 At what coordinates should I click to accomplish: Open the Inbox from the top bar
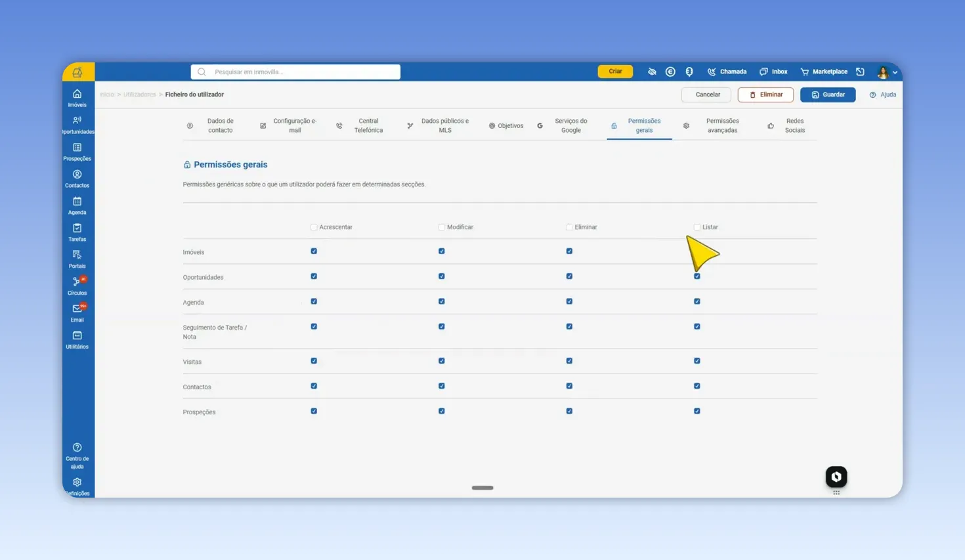tap(773, 72)
